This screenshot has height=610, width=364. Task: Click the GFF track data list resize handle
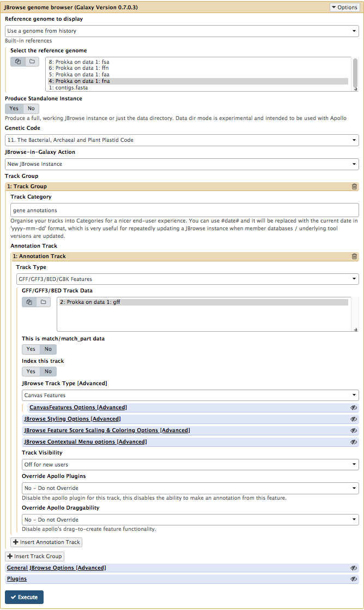[x=355, y=329]
